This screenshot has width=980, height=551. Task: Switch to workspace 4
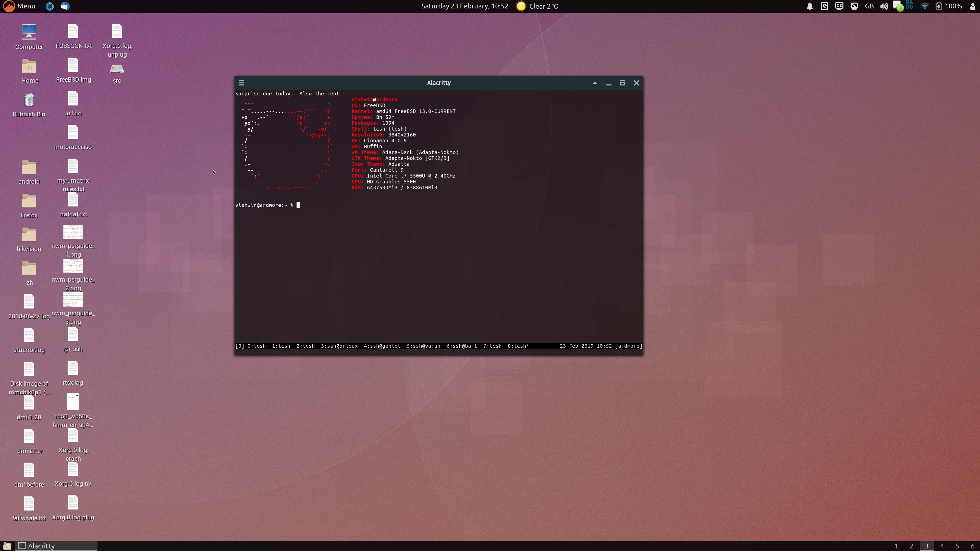click(942, 546)
